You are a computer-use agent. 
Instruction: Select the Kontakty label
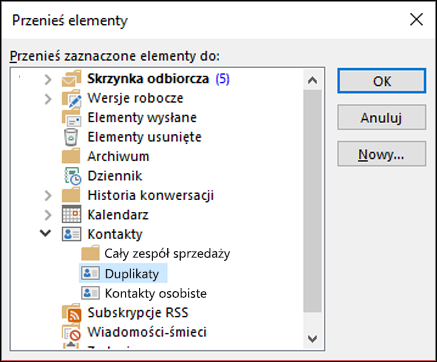(x=115, y=234)
